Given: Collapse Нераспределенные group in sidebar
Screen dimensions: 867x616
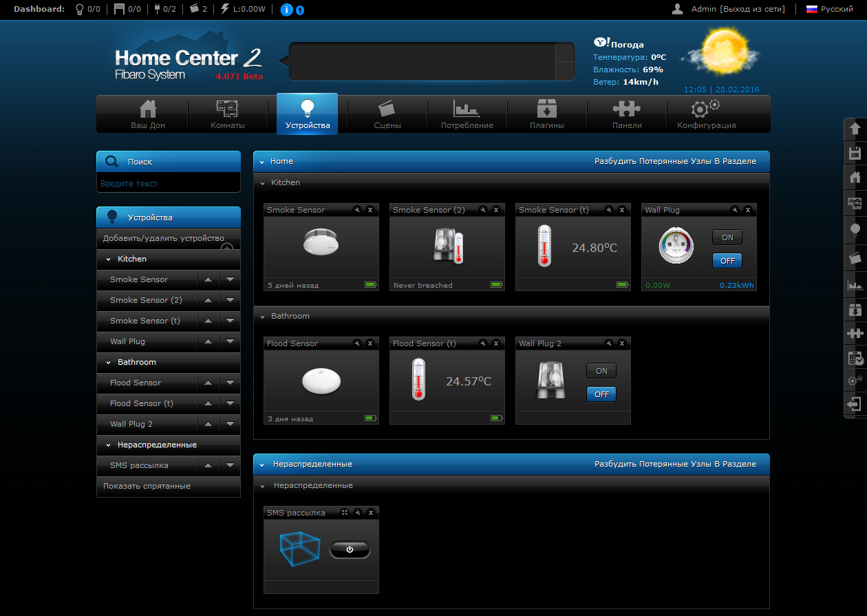Looking at the screenshot, I should click(109, 445).
